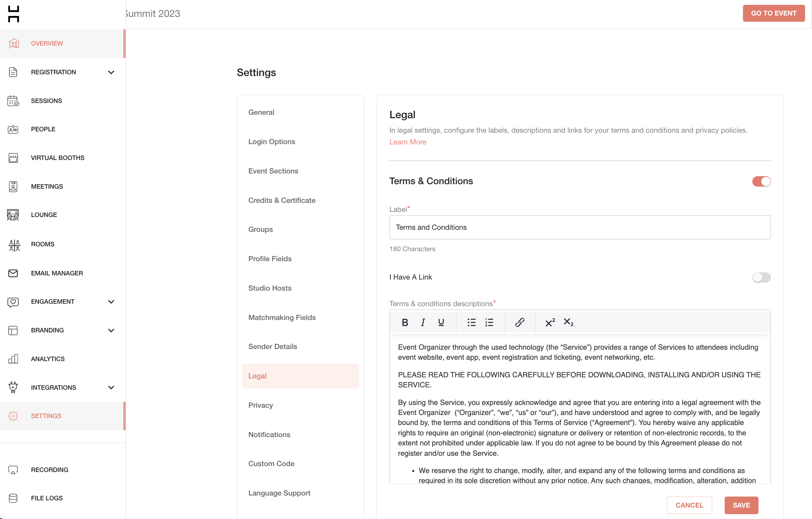Open the Learn More link
Viewport: 812px width, 519px height.
point(408,142)
